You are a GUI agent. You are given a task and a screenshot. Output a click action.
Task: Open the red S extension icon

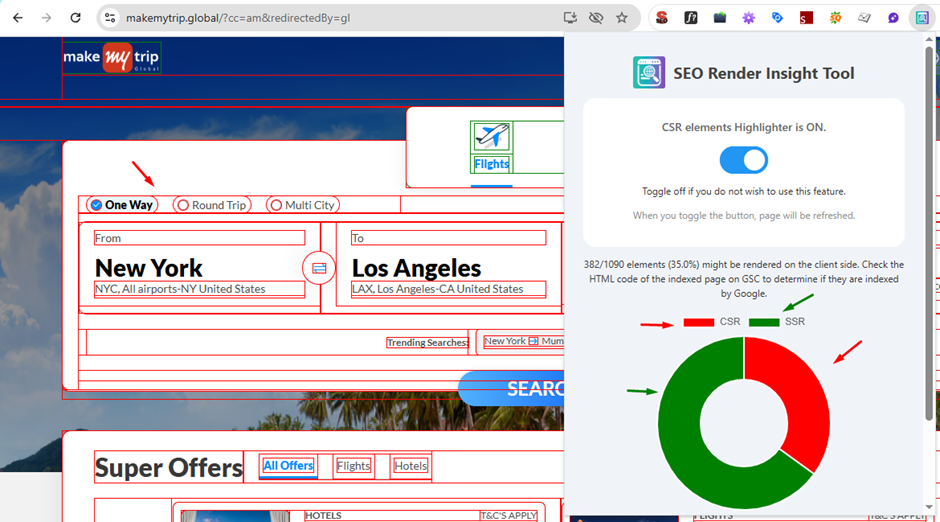pos(662,18)
